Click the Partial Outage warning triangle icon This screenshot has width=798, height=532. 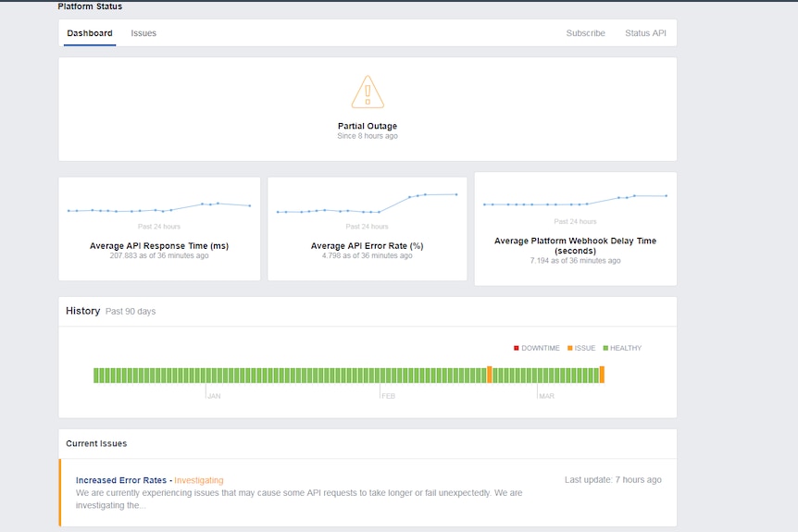[x=368, y=92]
